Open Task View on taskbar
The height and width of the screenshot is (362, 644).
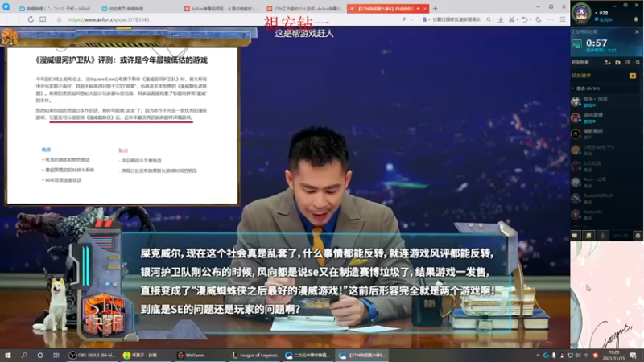click(56, 355)
